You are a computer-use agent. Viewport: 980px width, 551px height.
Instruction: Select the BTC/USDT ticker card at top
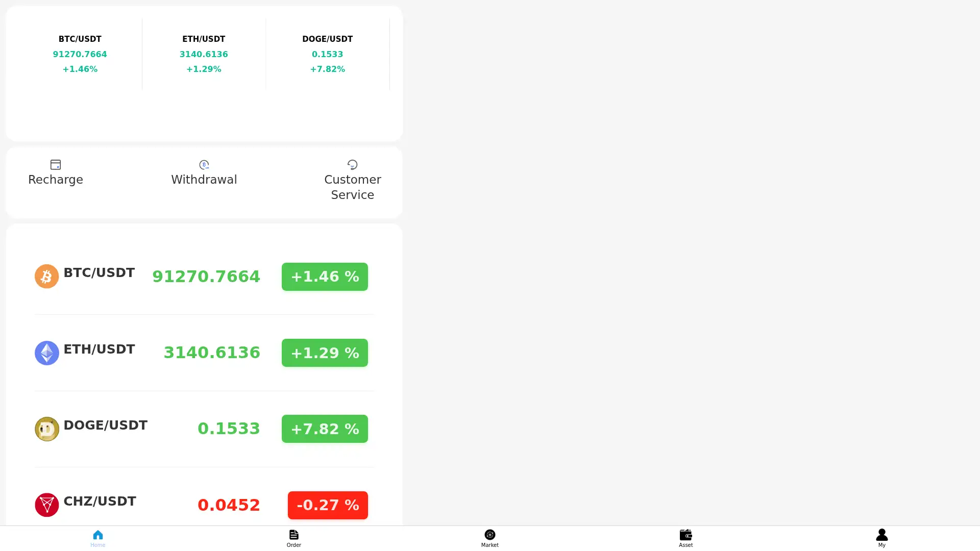coord(80,54)
